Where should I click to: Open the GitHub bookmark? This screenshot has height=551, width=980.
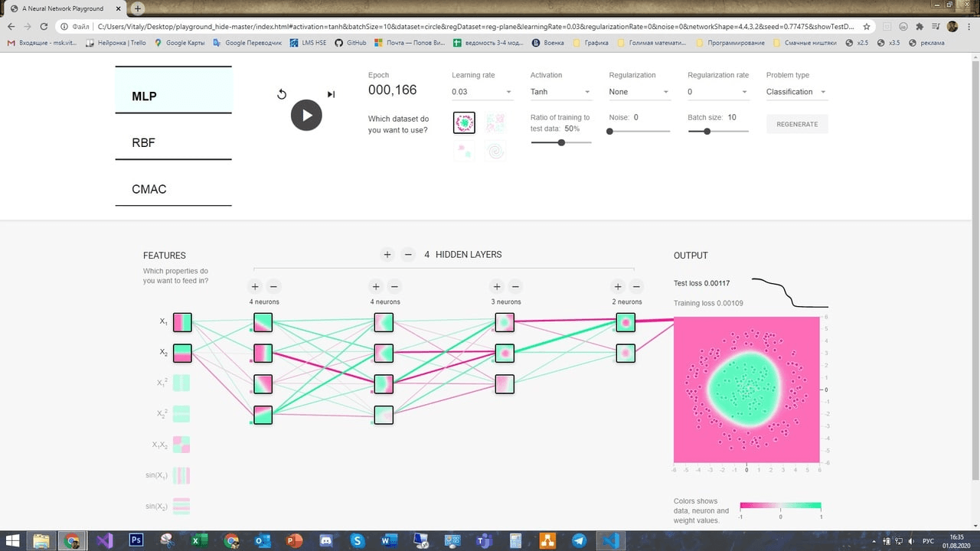coord(351,43)
